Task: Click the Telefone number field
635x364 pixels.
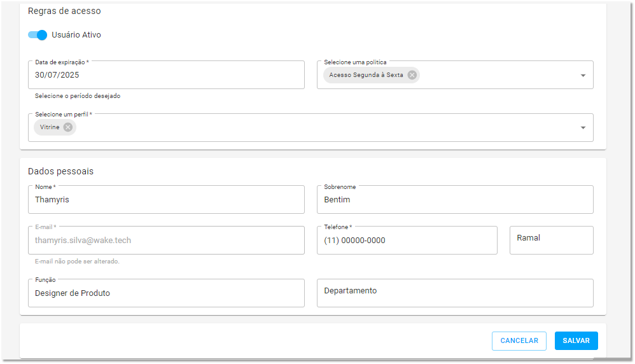Action: (x=407, y=240)
